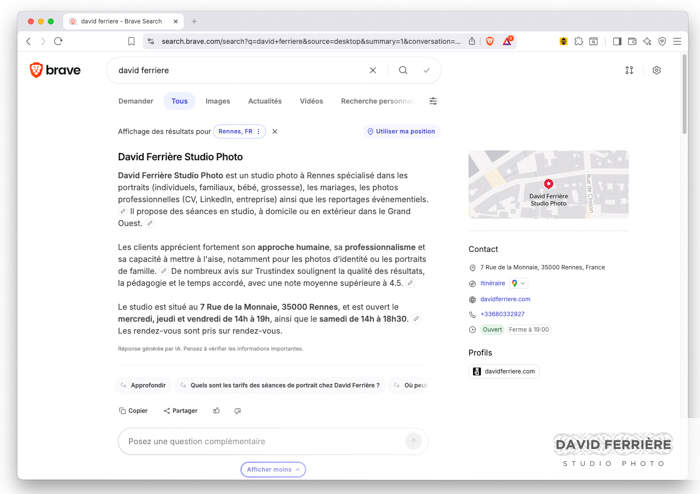Open the davidferriere.com contact link

pos(505,299)
